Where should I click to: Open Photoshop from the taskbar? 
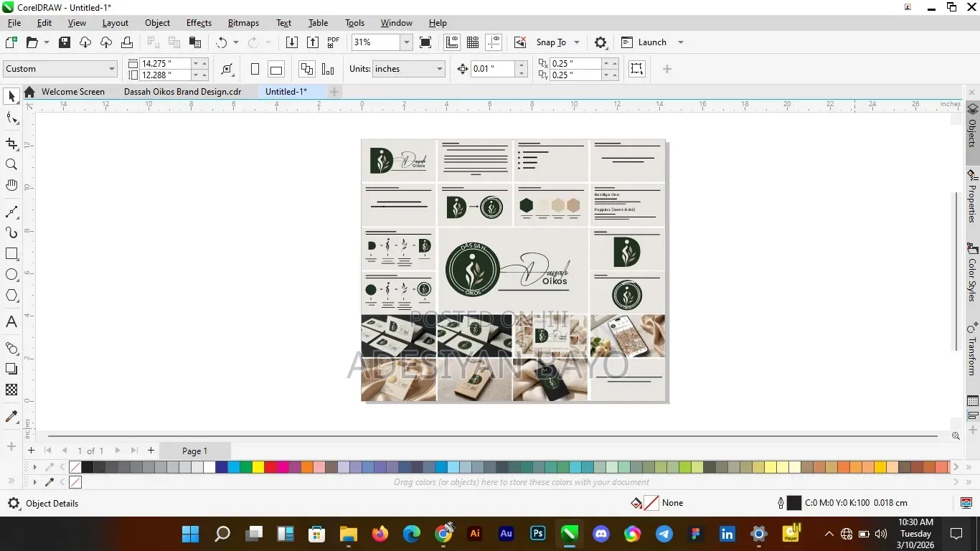click(x=538, y=534)
